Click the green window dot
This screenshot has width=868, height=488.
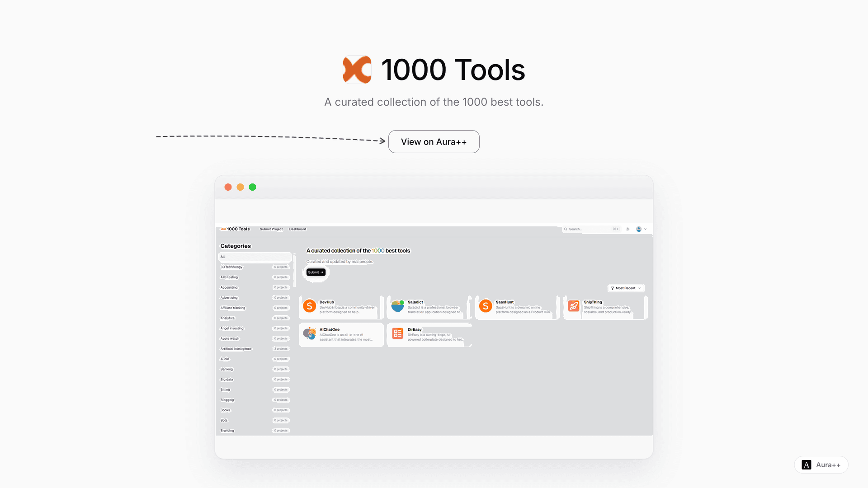tap(252, 187)
